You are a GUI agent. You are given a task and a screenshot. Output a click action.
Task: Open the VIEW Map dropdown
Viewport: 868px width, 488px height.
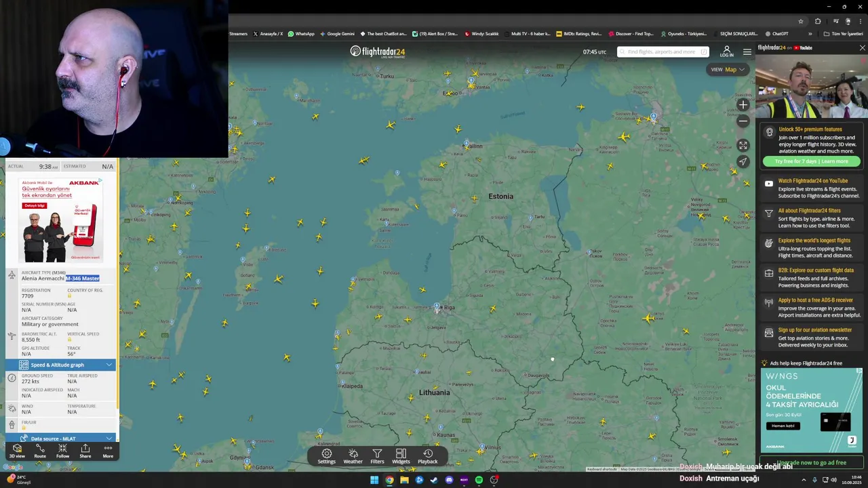click(728, 69)
